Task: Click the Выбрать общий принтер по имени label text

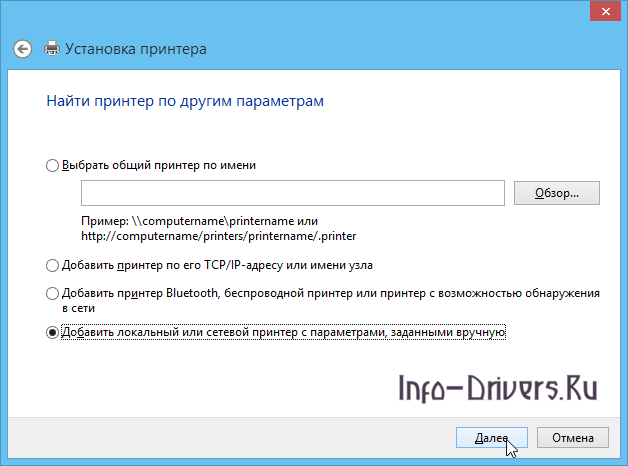Action: (x=160, y=166)
